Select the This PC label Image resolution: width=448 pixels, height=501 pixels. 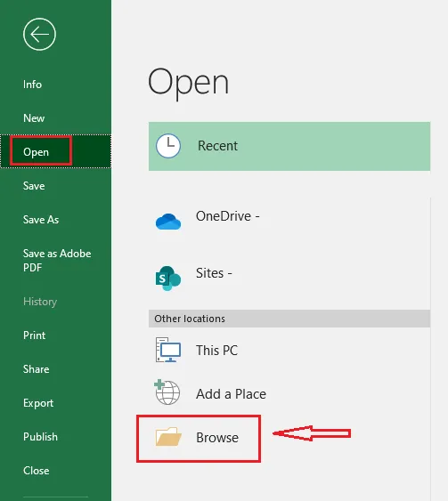click(216, 351)
